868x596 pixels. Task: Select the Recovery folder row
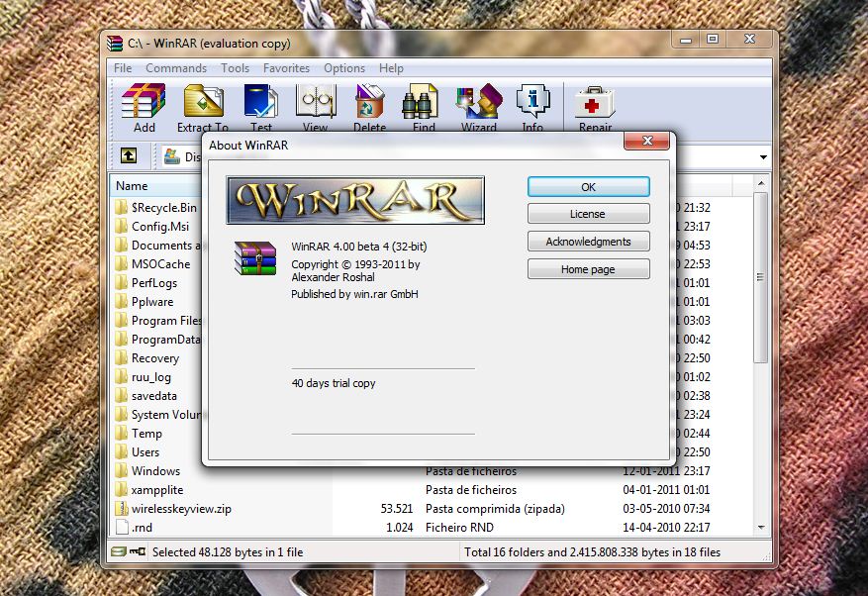tap(155, 358)
